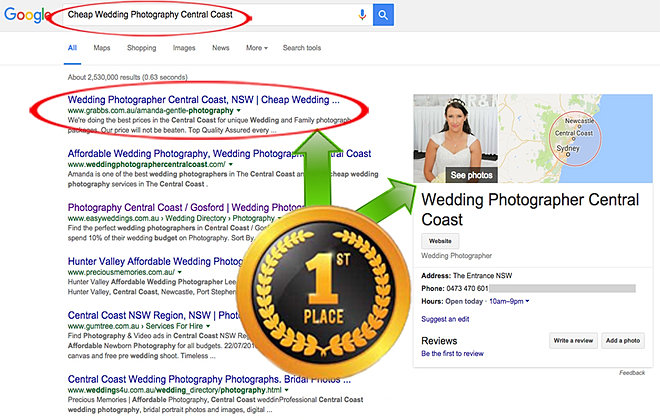
Task: Open the Hunter Valley Affordable Wedding result
Action: point(155,261)
